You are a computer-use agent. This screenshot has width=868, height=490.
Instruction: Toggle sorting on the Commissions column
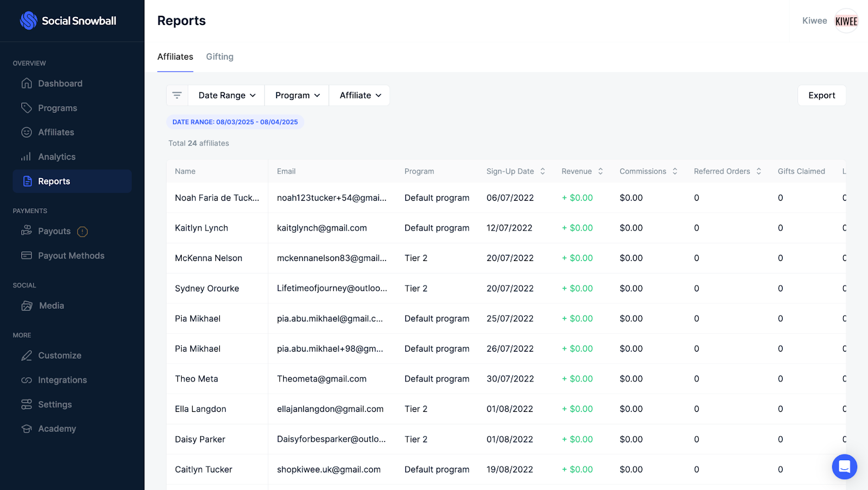click(674, 171)
